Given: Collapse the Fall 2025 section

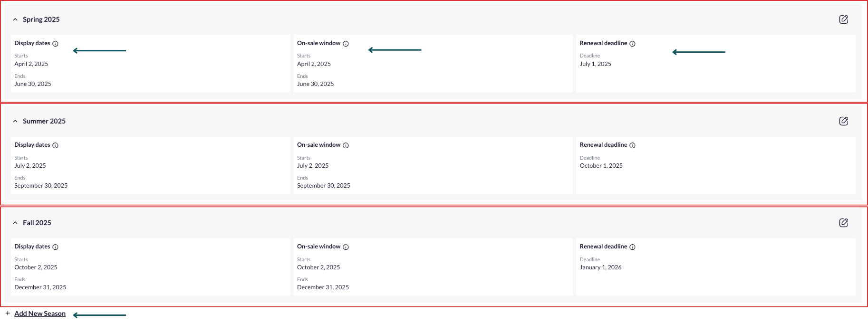Looking at the screenshot, I should (x=15, y=223).
